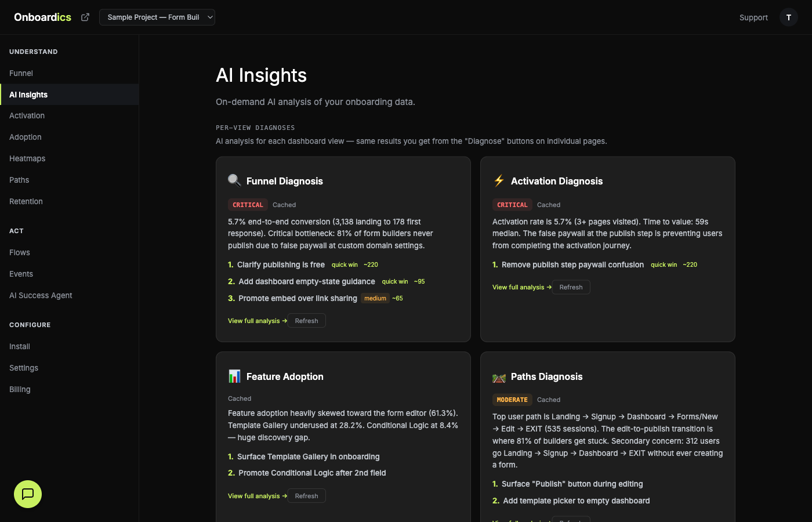The height and width of the screenshot is (522, 812).
Task: Open the chat bubble widget
Action: (x=27, y=494)
